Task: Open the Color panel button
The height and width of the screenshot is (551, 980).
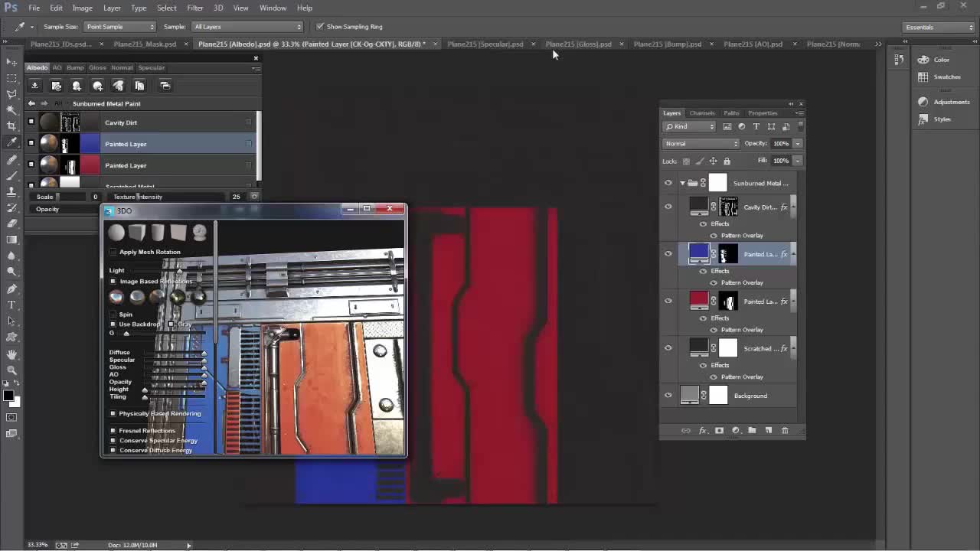Action: pyautogui.click(x=933, y=60)
